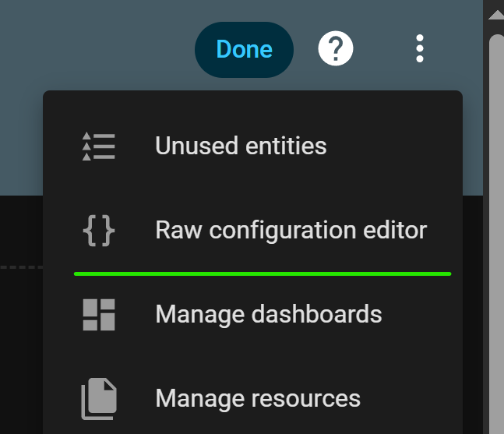Click the curly braces icon
This screenshot has height=434, width=504.
pyautogui.click(x=99, y=231)
